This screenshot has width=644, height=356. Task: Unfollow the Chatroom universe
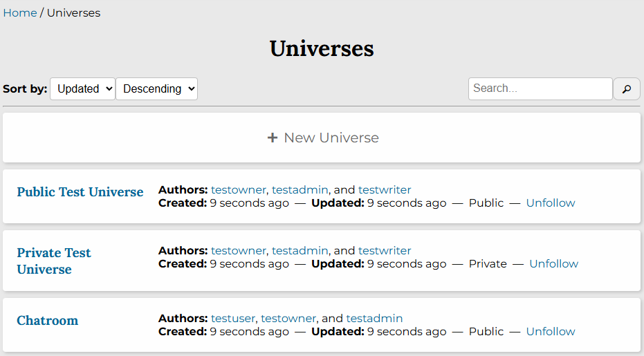coord(551,332)
